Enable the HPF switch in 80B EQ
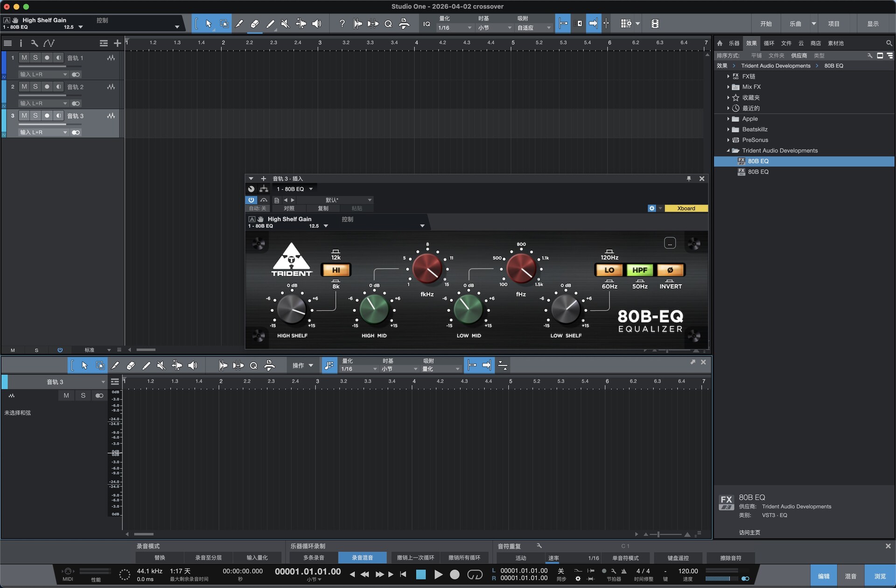 pyautogui.click(x=640, y=270)
